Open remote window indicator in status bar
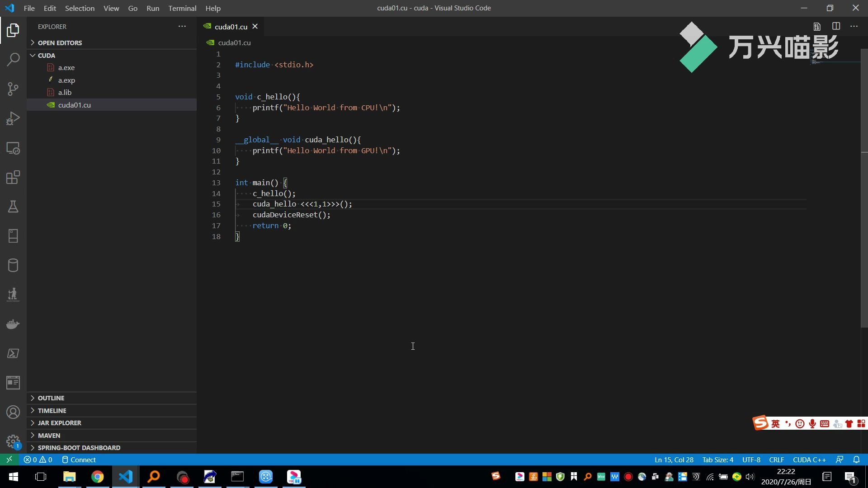Image resolution: width=868 pixels, height=488 pixels. pos(9,460)
